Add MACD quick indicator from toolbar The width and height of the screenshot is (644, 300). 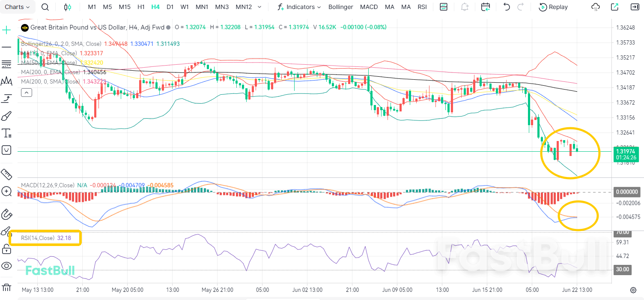tap(369, 7)
